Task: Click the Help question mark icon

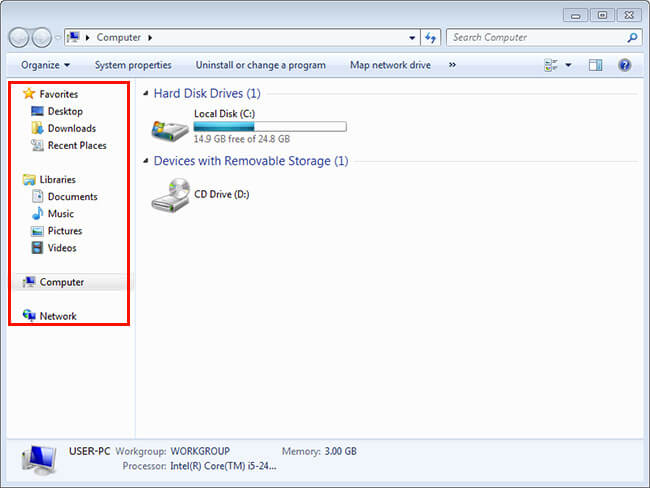Action: (x=624, y=65)
